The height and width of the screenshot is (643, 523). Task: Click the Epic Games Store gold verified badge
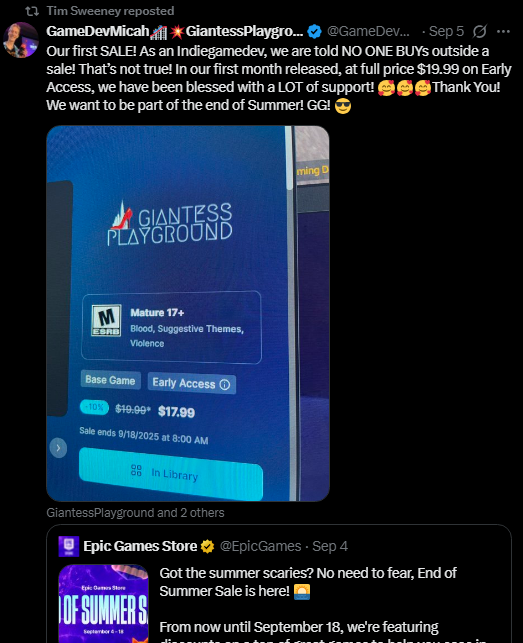coord(208,546)
